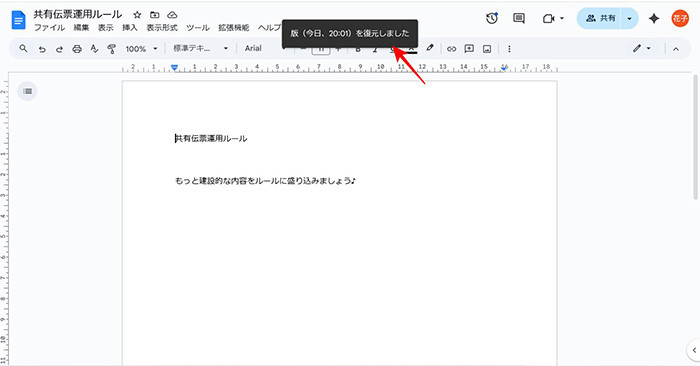Viewport: 700px width, 366px height.
Task: Open the 花子 account avatar
Action: pos(680,18)
